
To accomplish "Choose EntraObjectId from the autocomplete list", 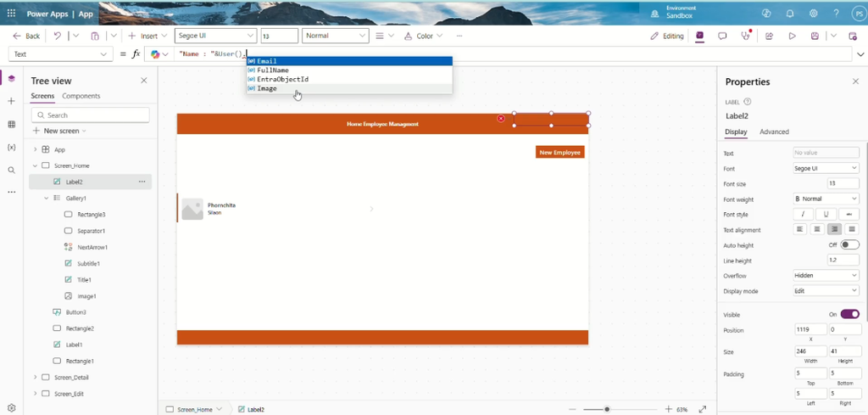I will pyautogui.click(x=349, y=79).
